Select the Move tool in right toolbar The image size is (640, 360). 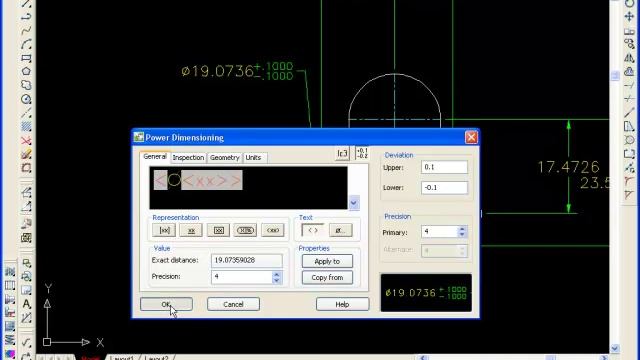[x=629, y=16]
